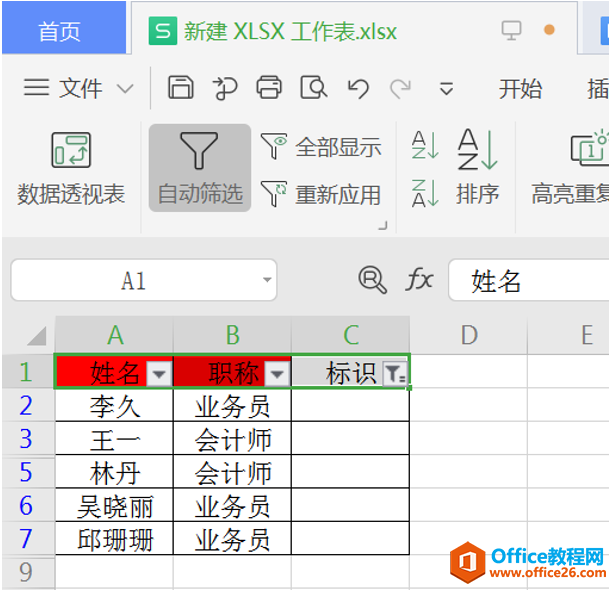The image size is (613, 590).
Task: Click cell containing 邱珊珊
Action: (114, 538)
